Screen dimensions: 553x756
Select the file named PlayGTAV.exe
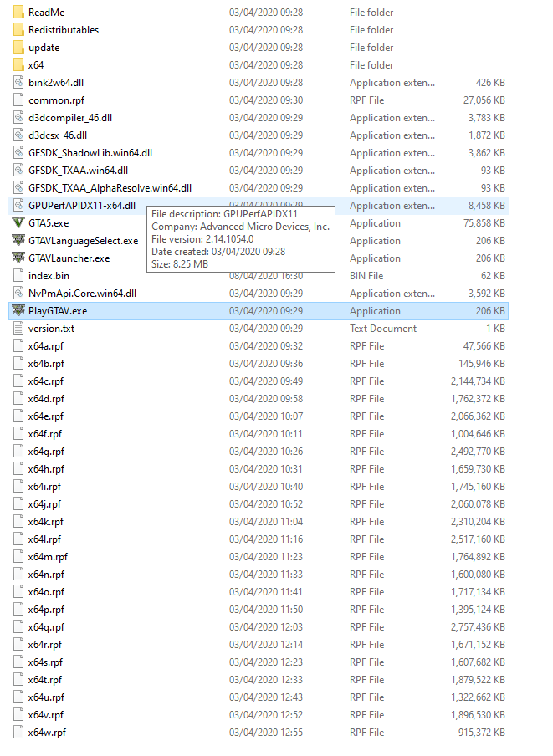coord(58,311)
